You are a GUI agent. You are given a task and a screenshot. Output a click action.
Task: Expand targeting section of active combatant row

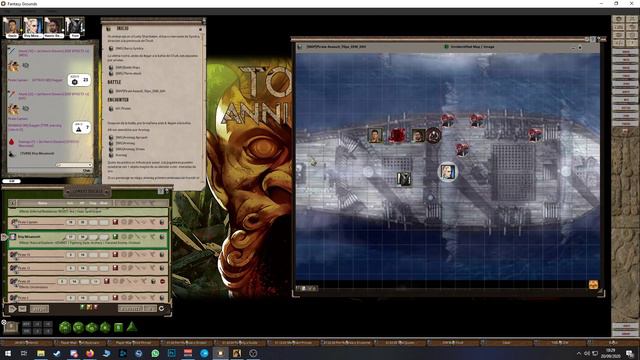pos(124,237)
